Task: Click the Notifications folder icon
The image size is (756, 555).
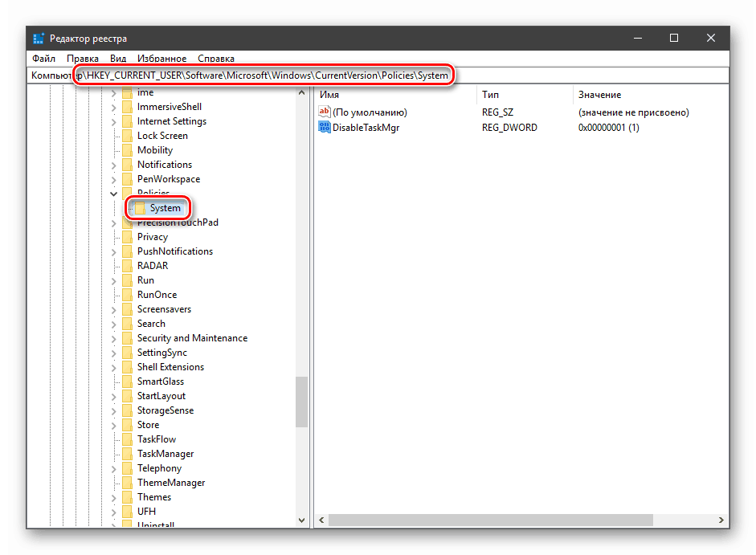Action: pos(127,165)
